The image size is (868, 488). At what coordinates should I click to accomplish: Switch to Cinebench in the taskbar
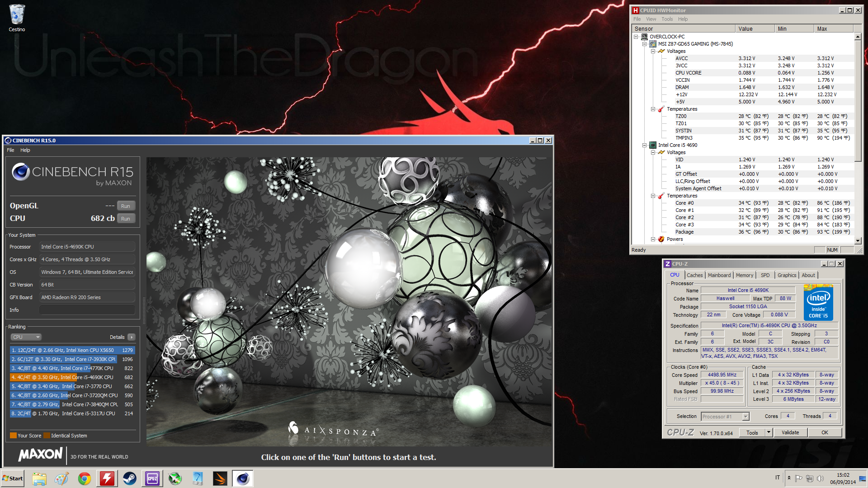click(243, 479)
